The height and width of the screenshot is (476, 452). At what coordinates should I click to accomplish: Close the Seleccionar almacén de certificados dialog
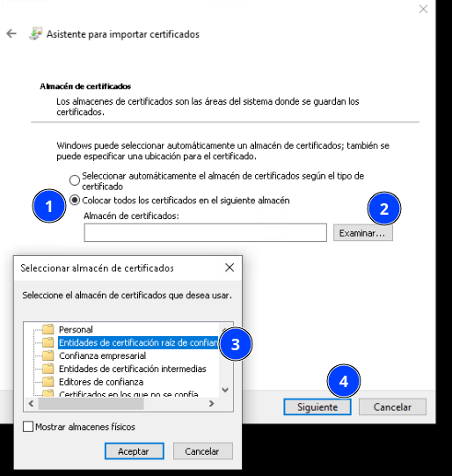tap(230, 267)
